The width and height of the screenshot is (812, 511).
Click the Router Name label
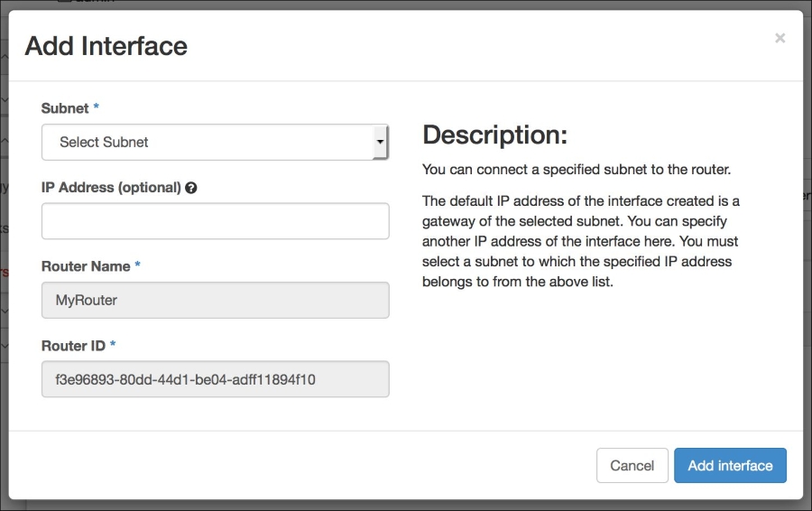coord(86,266)
